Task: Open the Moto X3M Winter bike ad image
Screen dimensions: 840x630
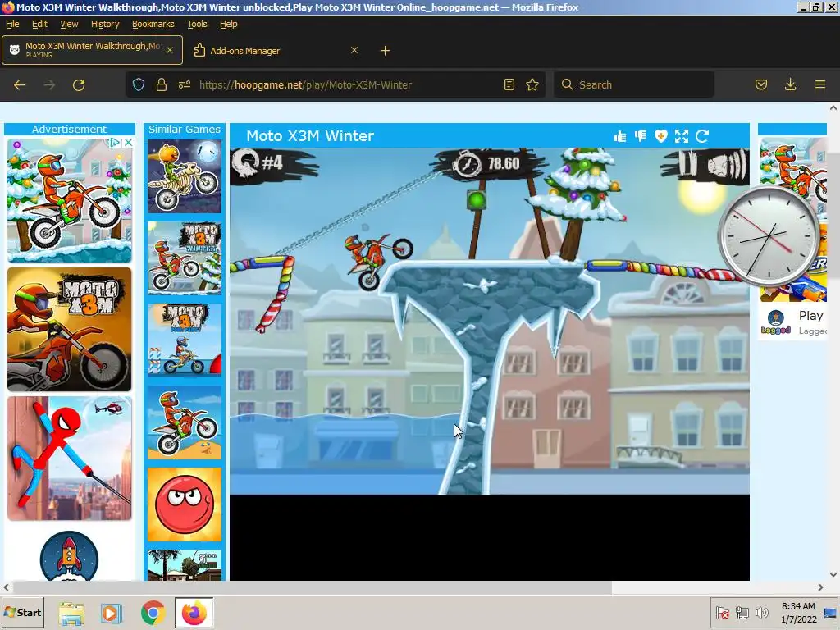Action: tap(69, 200)
